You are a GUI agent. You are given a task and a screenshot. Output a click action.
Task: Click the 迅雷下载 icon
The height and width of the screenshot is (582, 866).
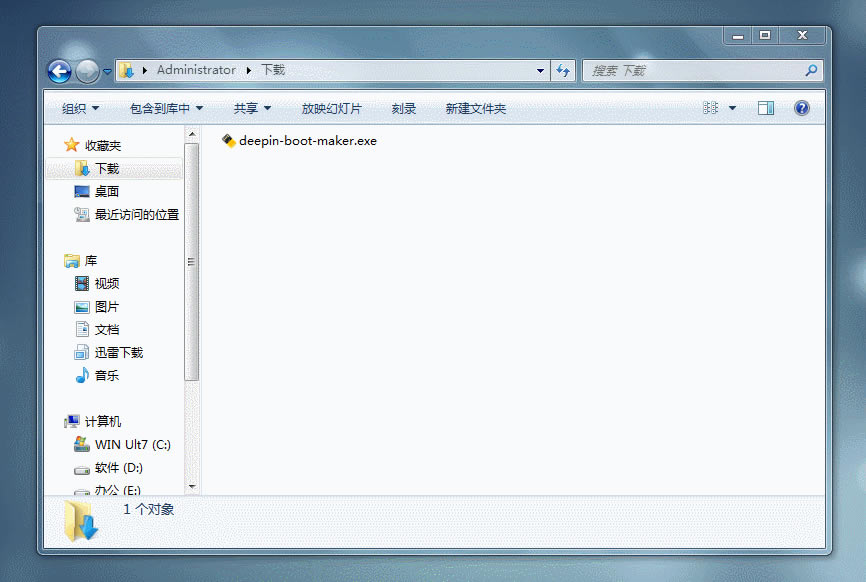(82, 352)
